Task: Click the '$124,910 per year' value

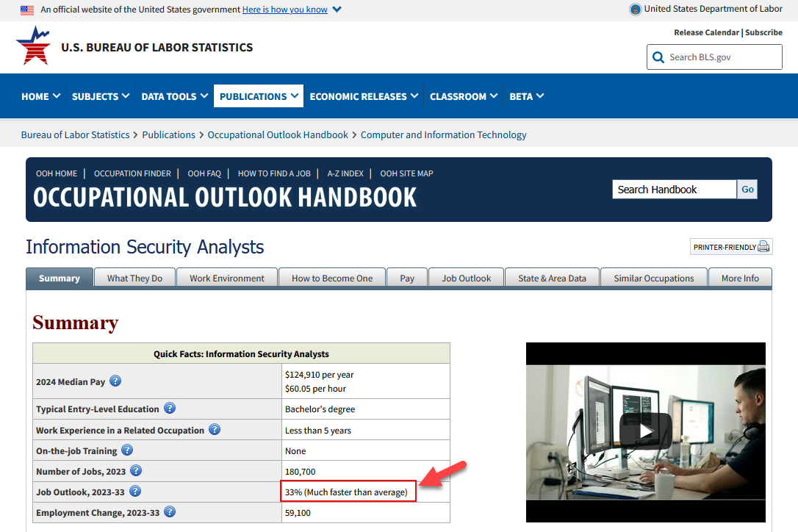Action: click(319, 375)
